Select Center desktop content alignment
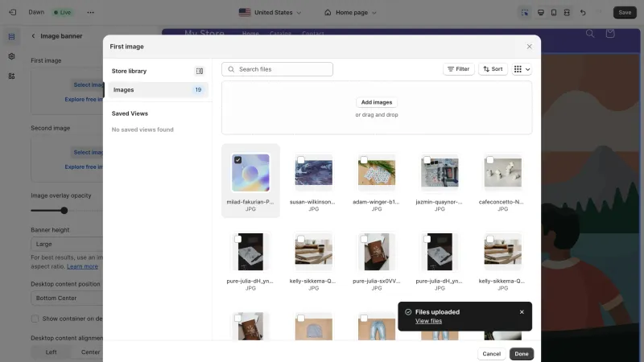 click(x=90, y=352)
